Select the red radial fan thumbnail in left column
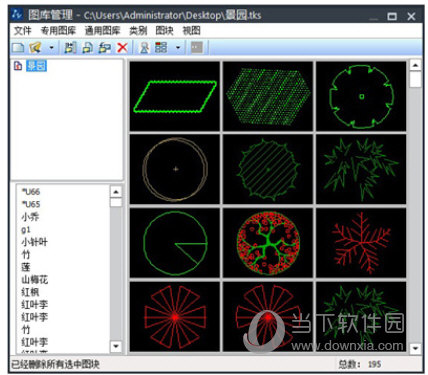The image size is (428, 375). click(x=175, y=316)
